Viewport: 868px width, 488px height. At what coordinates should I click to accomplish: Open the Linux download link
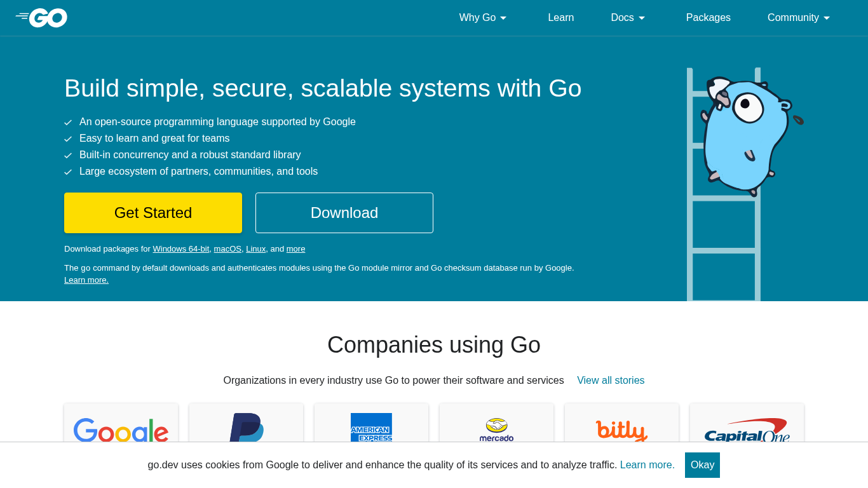coord(256,249)
